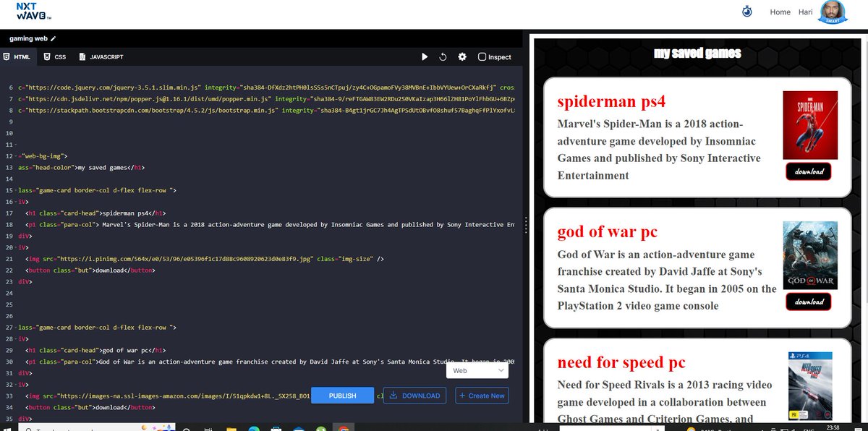
Task: Click code line 6 with the jQuery script URL
Action: coord(266,87)
